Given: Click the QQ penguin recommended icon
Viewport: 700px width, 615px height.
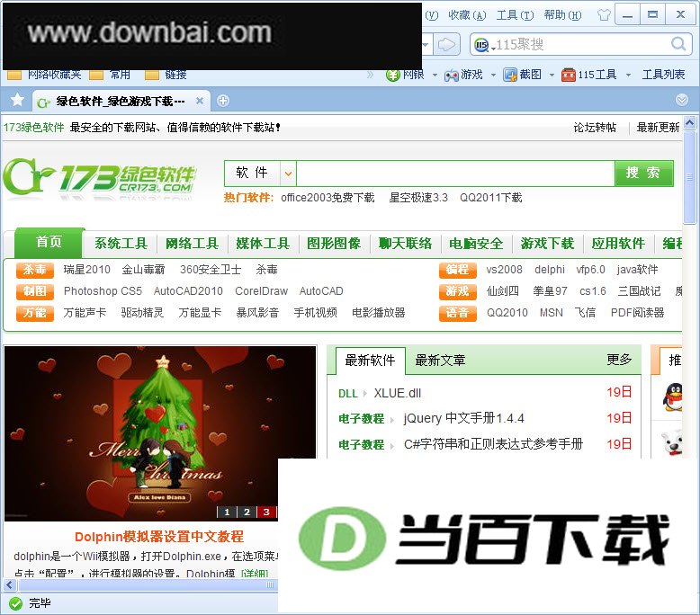Looking at the screenshot, I should [x=673, y=396].
